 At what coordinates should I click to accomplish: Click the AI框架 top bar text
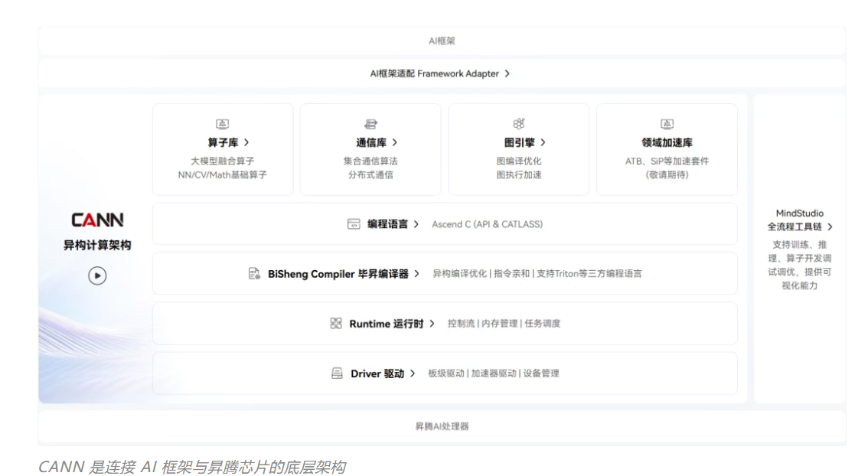point(442,41)
